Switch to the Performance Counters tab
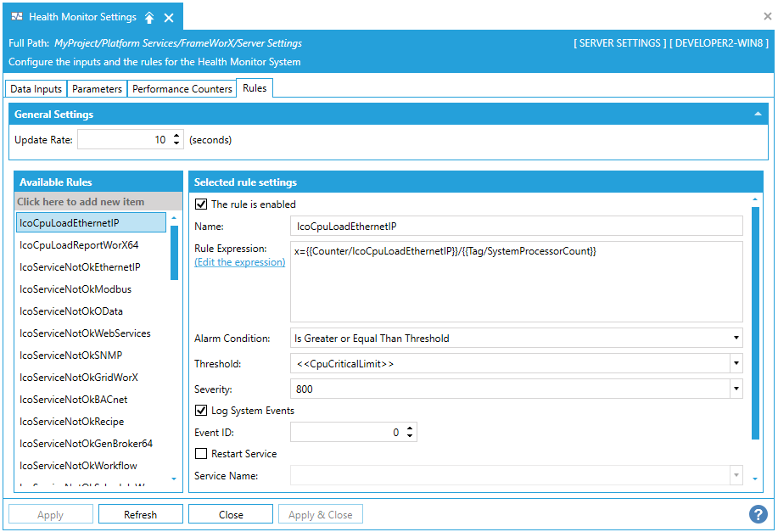The width and height of the screenshot is (778, 532). tap(182, 89)
